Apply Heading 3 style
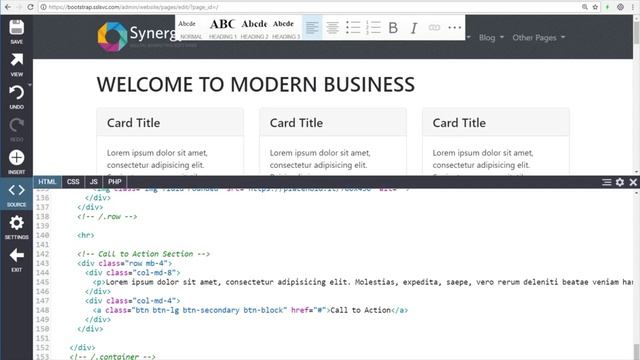640x360 pixels. [286, 29]
